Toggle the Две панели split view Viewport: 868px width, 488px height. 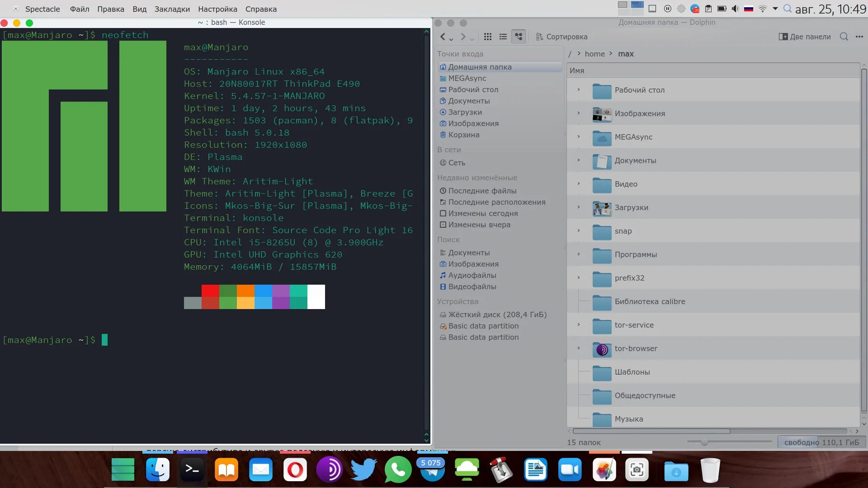click(x=805, y=37)
